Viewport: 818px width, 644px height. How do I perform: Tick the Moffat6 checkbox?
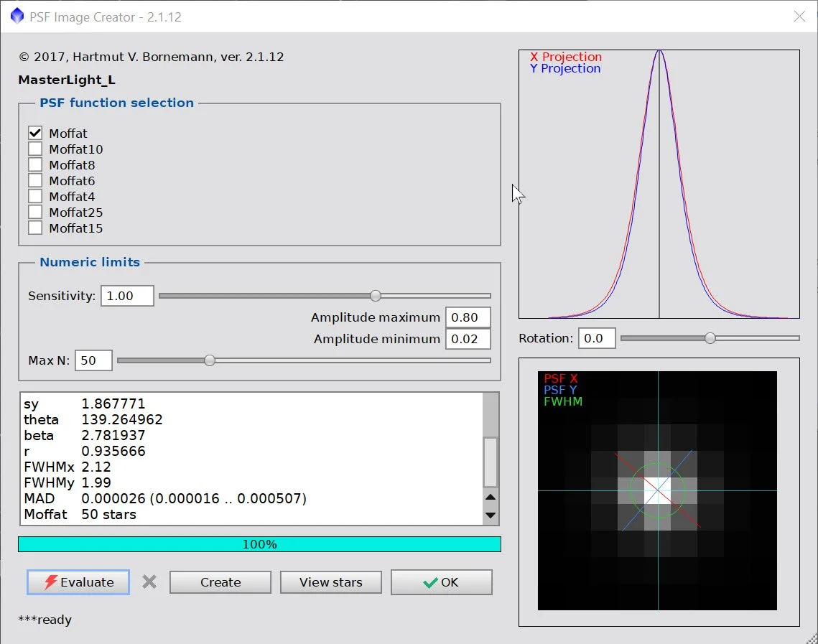[x=35, y=180]
